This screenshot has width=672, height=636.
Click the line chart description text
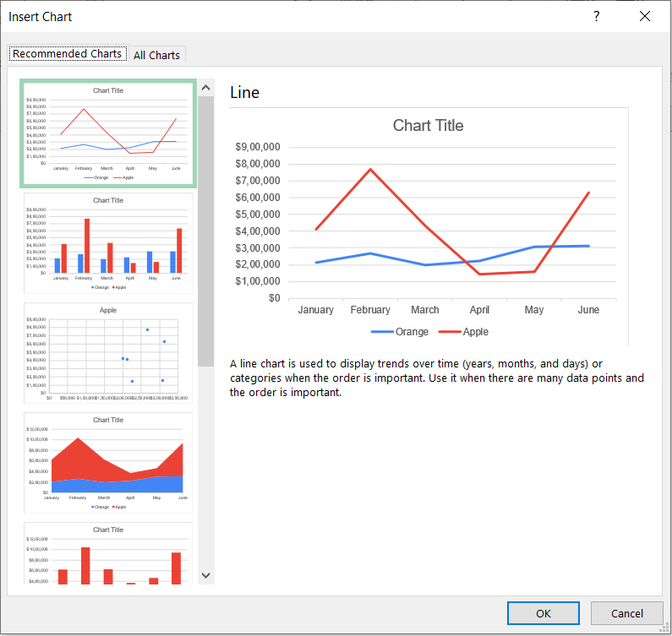437,378
